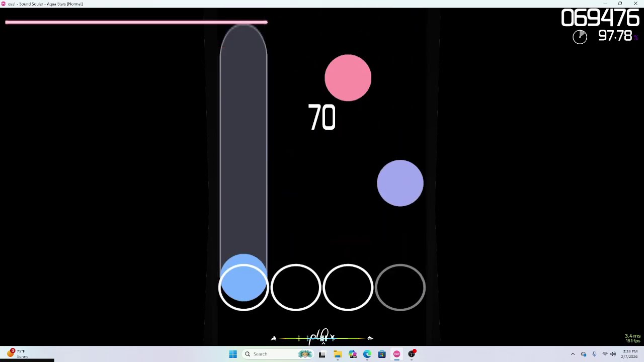Show hidden system tray icons
The width and height of the screenshot is (644, 362).
tap(573, 354)
